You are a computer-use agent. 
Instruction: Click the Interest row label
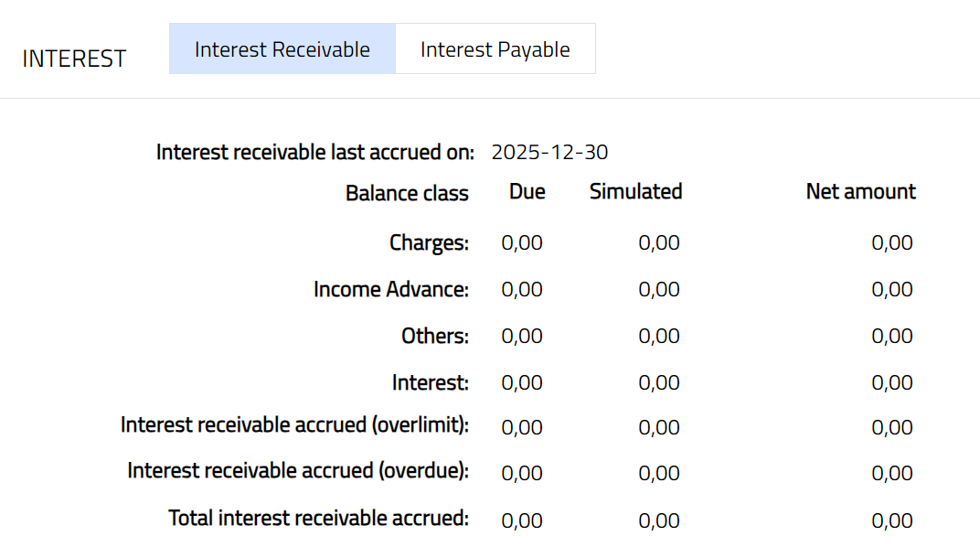430,381
